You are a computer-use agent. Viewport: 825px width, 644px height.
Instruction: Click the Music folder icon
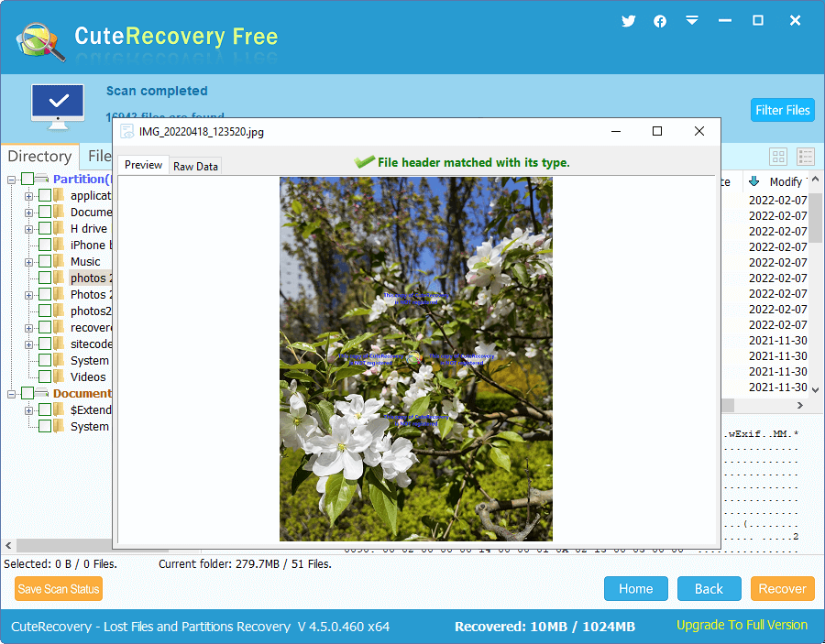pos(59,262)
